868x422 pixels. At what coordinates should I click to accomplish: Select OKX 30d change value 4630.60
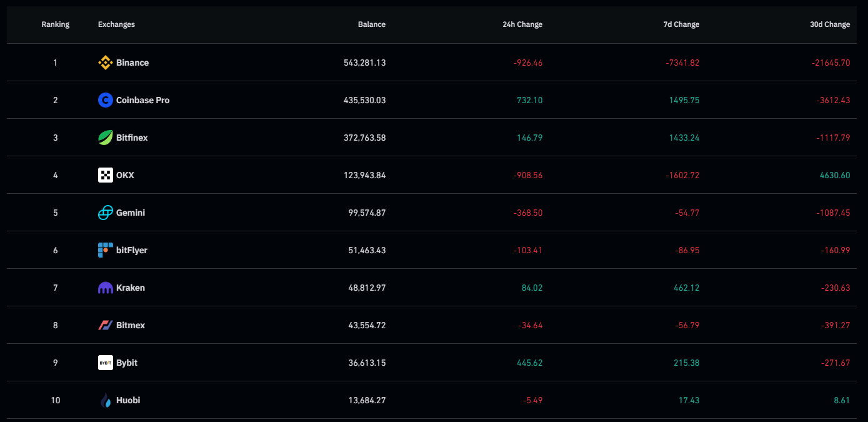(834, 175)
